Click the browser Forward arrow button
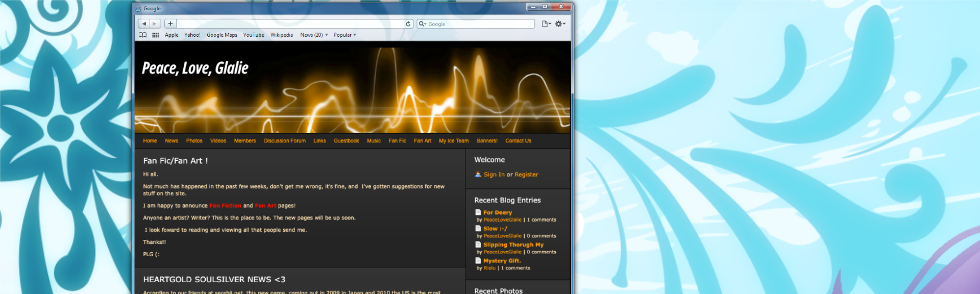The width and height of the screenshot is (980, 294). (x=155, y=23)
